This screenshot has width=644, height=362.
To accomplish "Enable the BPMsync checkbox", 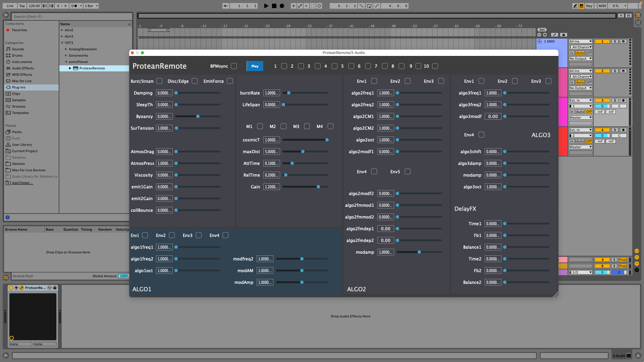I will [x=234, y=66].
